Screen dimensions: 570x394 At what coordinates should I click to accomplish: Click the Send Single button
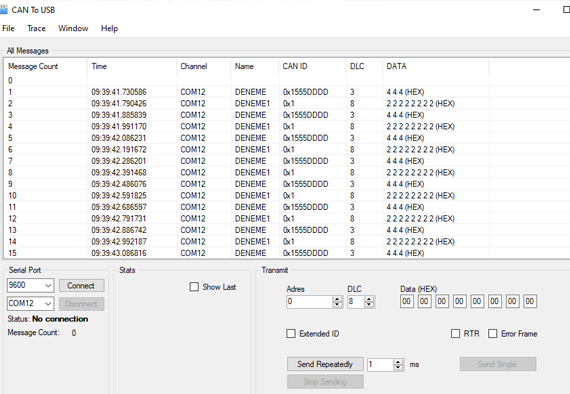click(x=498, y=364)
